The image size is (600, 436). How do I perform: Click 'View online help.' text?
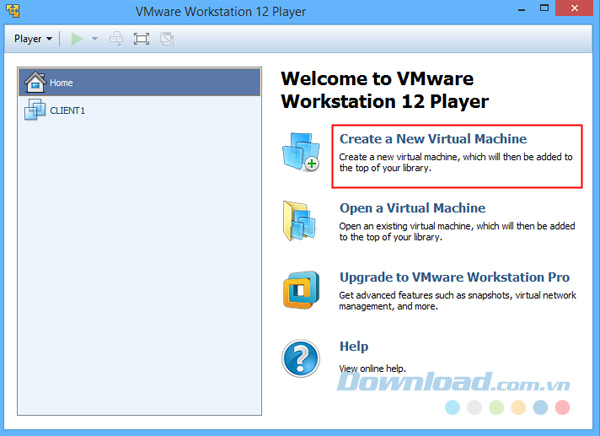click(x=372, y=369)
